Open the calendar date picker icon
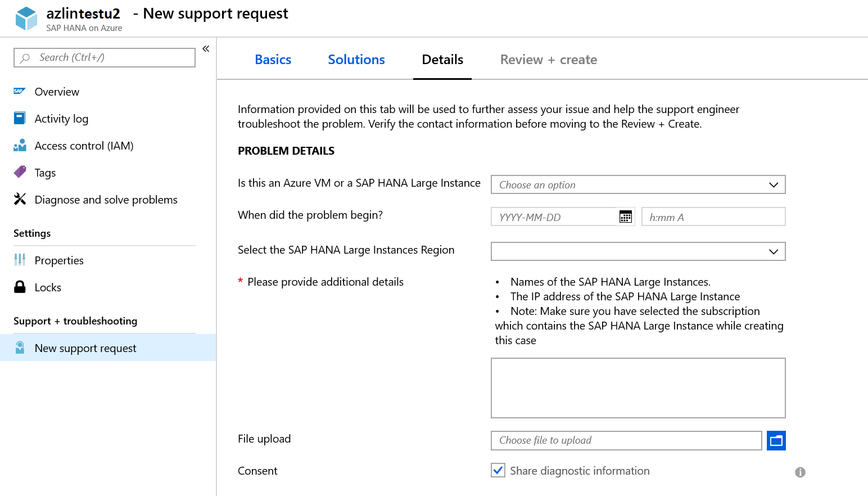The width and height of the screenshot is (868, 496). click(x=625, y=217)
